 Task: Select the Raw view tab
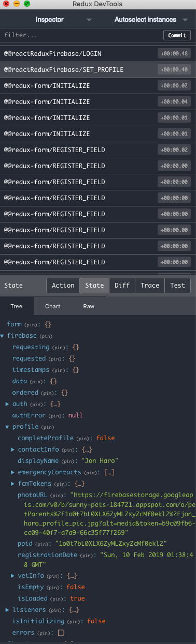pos(89,306)
